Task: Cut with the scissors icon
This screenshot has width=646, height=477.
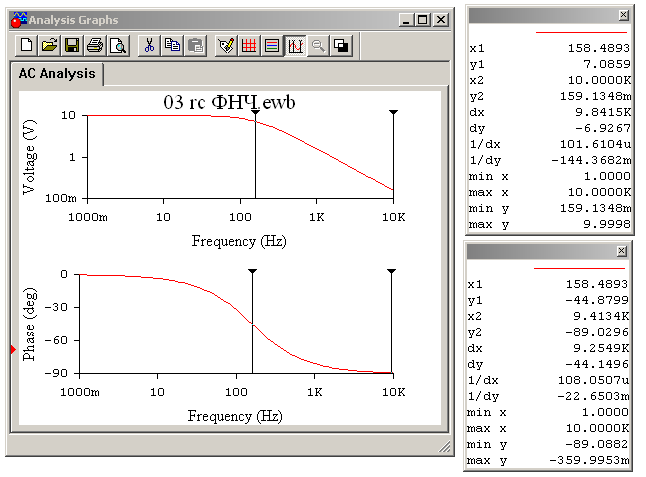Action: click(x=149, y=45)
